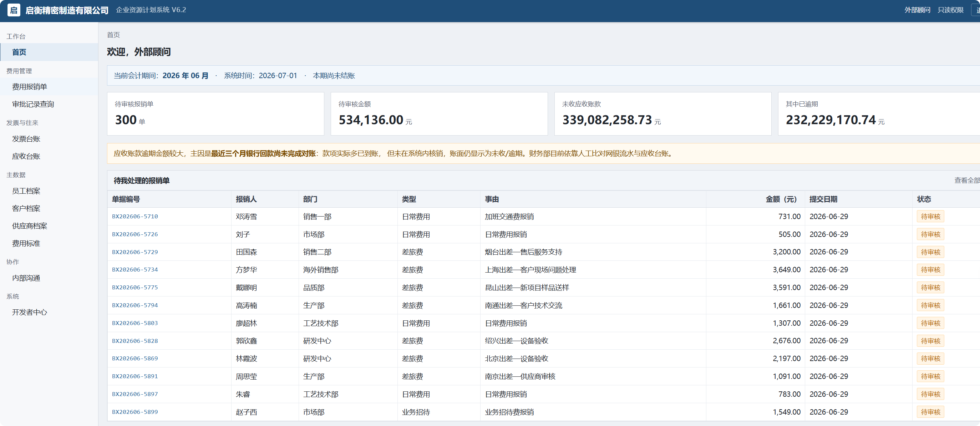
Task: Go to 审批记录查询
Action: [49, 104]
